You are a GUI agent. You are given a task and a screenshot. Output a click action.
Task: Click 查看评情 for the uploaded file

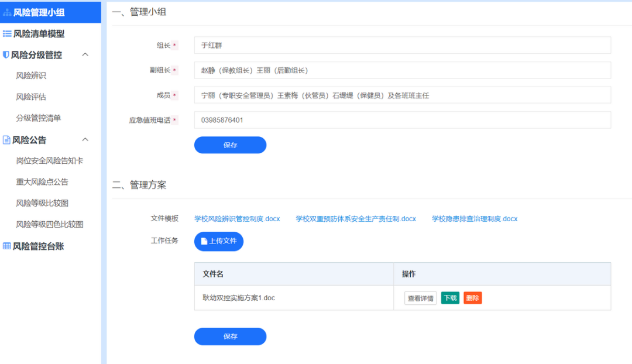click(x=420, y=298)
